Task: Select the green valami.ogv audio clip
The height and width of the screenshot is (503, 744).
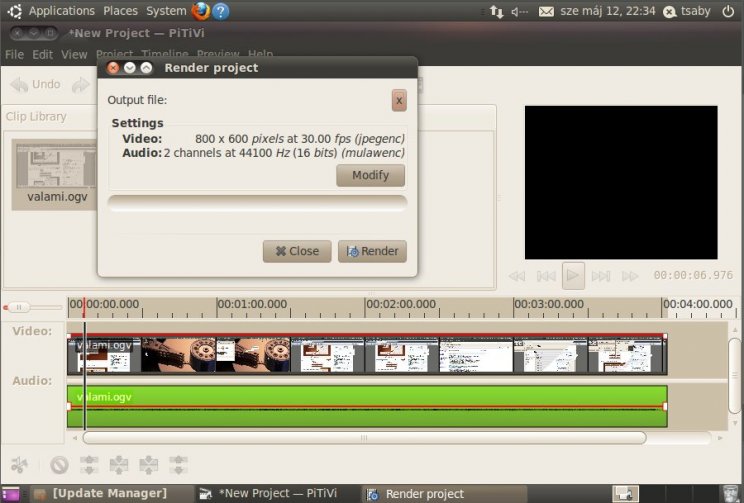Action: [x=367, y=406]
